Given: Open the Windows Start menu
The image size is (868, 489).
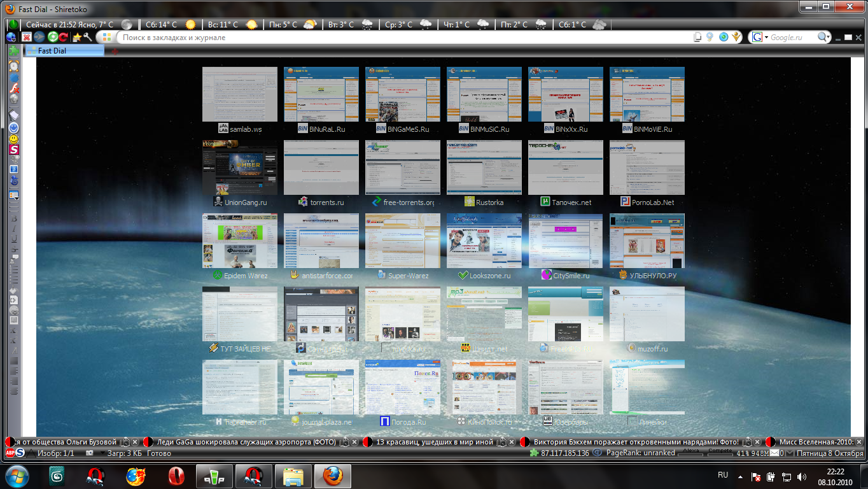Looking at the screenshot, I should pos(17,476).
